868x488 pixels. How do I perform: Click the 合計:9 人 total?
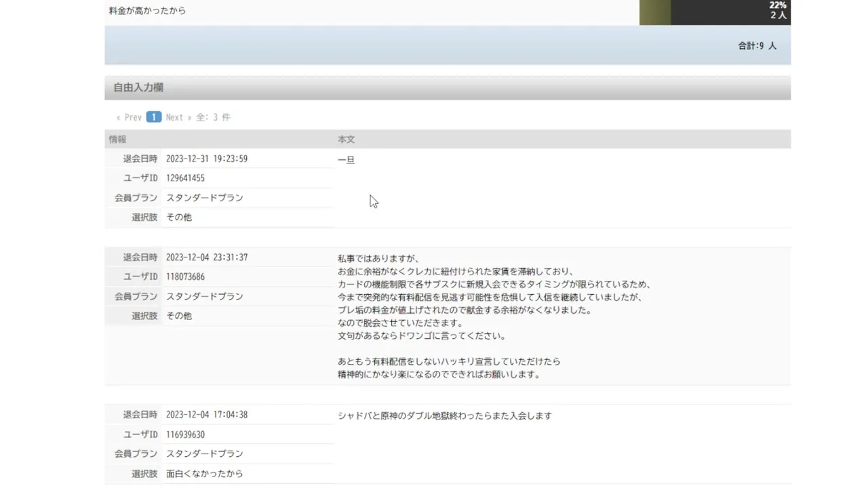point(757,46)
